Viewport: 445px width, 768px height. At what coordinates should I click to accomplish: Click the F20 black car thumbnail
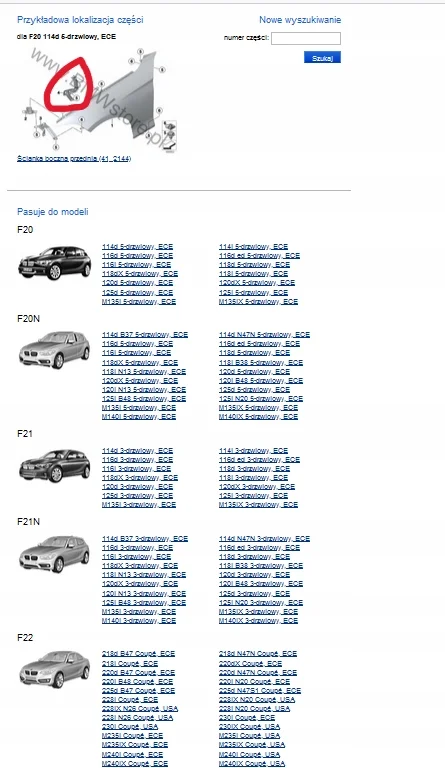click(55, 263)
